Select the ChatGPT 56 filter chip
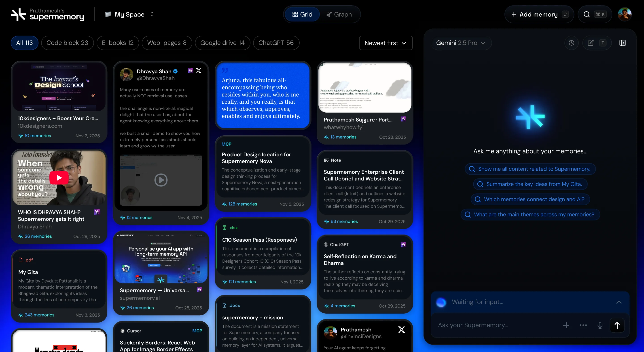Screen dimensions: 644x352 click(276, 43)
